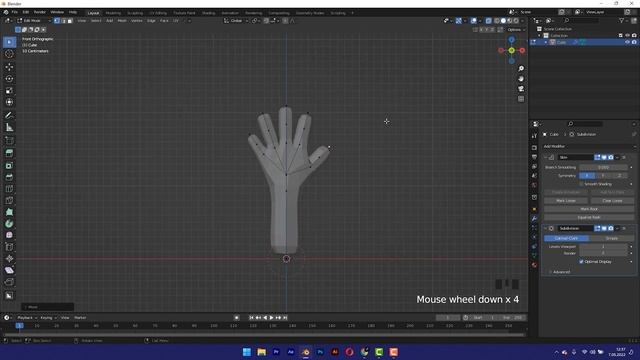Collapse the Skin modifier panel
Image resolution: width=640 pixels, height=360 pixels.
(x=545, y=157)
